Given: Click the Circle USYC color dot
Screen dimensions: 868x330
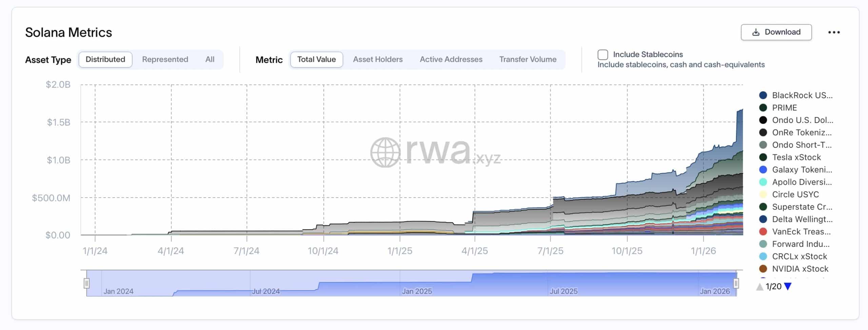Looking at the screenshot, I should point(763,195).
